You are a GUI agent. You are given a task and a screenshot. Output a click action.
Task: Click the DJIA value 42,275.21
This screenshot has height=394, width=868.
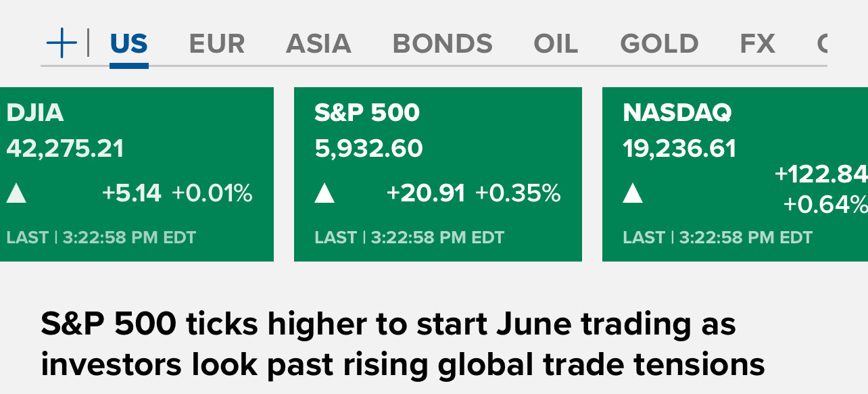pos(65,149)
